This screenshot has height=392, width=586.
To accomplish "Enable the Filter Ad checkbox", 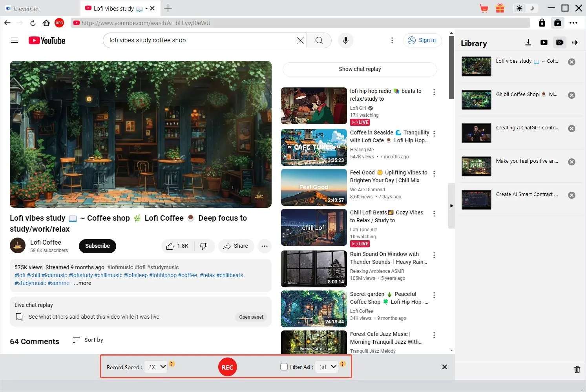I will pyautogui.click(x=284, y=367).
